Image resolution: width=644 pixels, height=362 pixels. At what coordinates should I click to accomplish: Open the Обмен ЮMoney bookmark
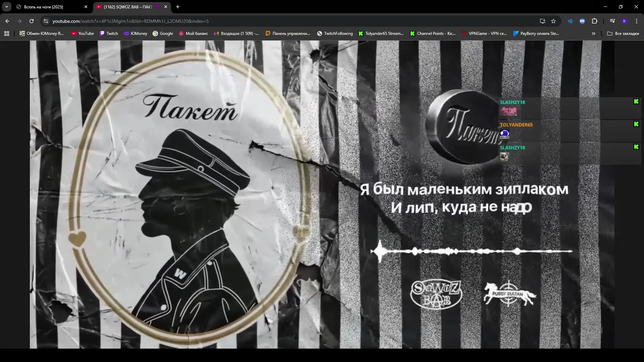click(42, 34)
